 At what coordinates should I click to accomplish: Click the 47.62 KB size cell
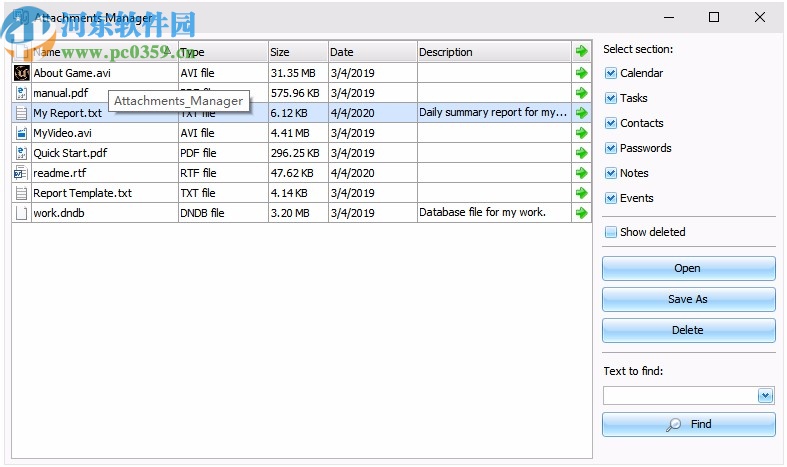(x=298, y=173)
